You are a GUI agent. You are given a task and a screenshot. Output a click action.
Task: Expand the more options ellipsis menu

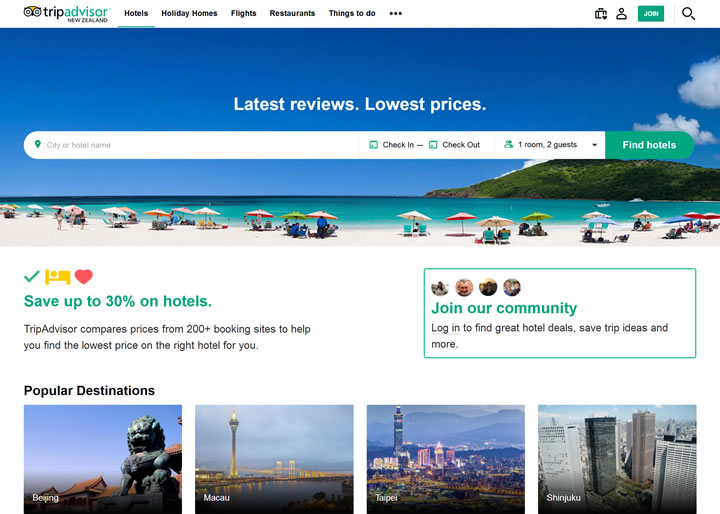coord(395,14)
